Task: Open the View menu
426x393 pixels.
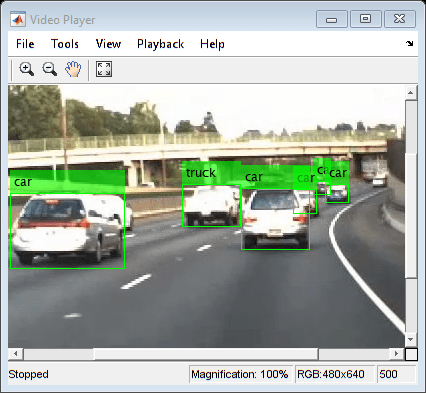Action: tap(108, 44)
